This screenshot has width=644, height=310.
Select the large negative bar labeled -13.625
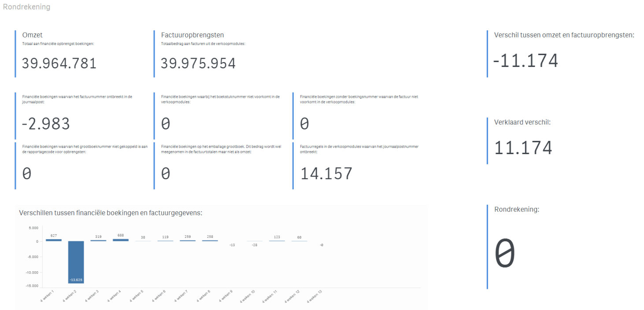(x=76, y=262)
